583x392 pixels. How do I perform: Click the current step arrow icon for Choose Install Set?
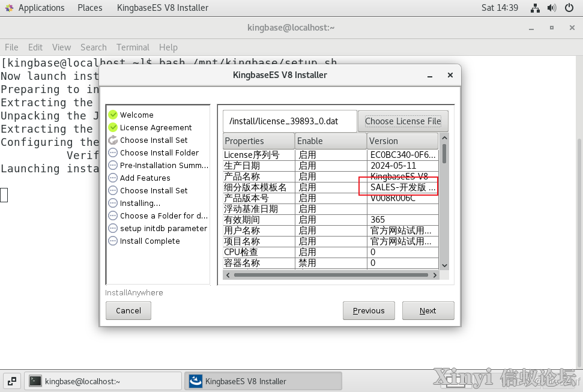(x=113, y=140)
